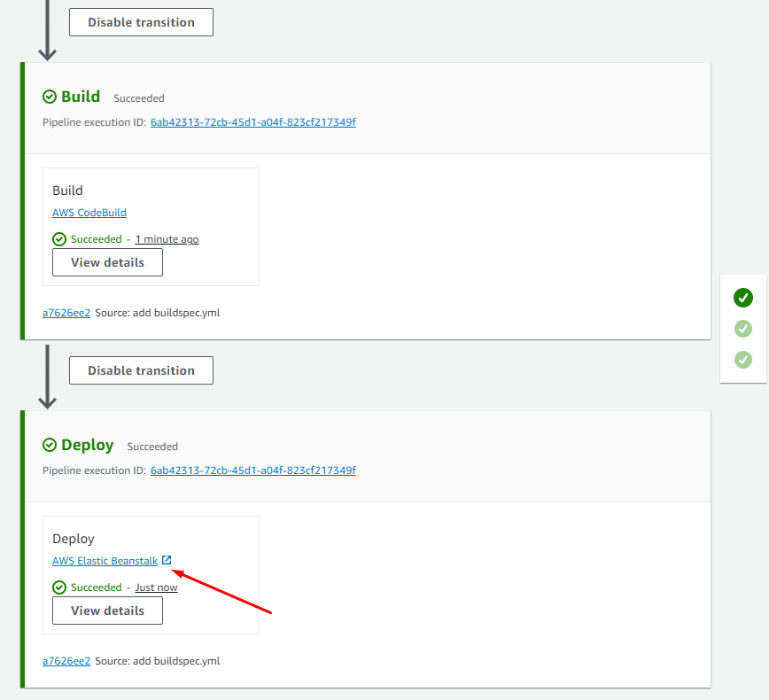769x700 pixels.
Task: Open commit a7626ee2 under the Deploy stage
Action: [x=66, y=661]
